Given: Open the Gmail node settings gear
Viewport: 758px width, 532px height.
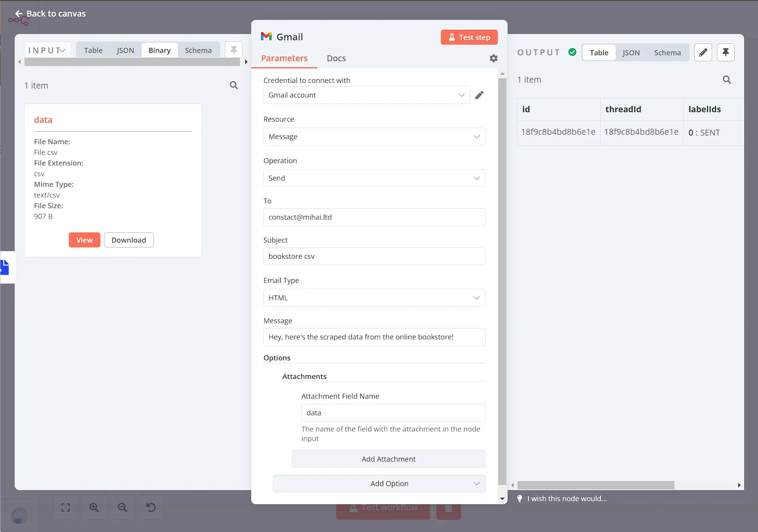Looking at the screenshot, I should pos(493,58).
